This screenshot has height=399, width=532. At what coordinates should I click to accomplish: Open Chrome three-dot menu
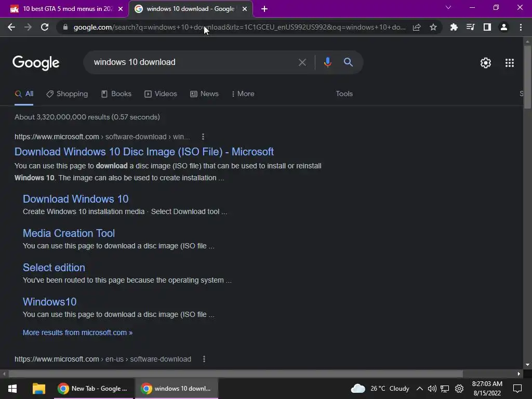tap(521, 27)
